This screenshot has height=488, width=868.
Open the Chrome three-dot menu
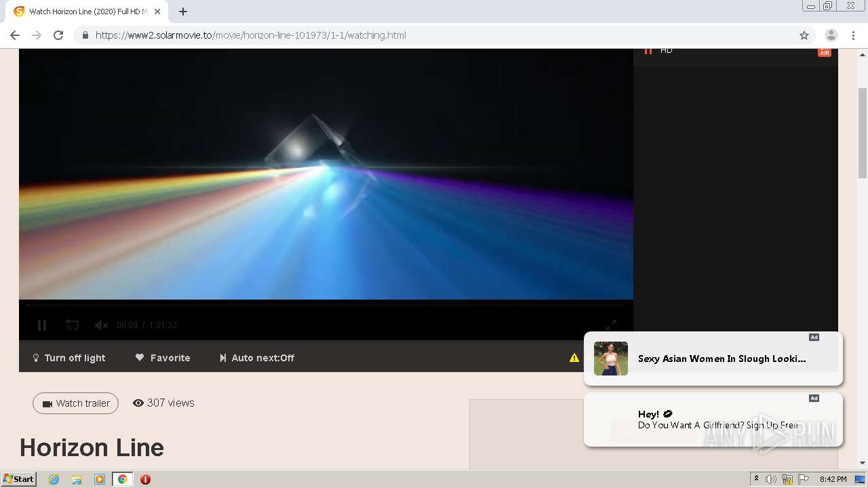(853, 35)
